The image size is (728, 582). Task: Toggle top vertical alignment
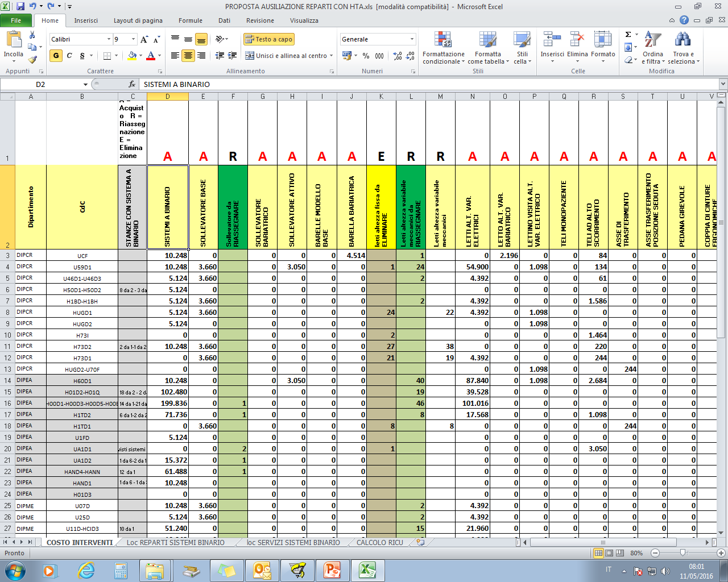coord(175,39)
